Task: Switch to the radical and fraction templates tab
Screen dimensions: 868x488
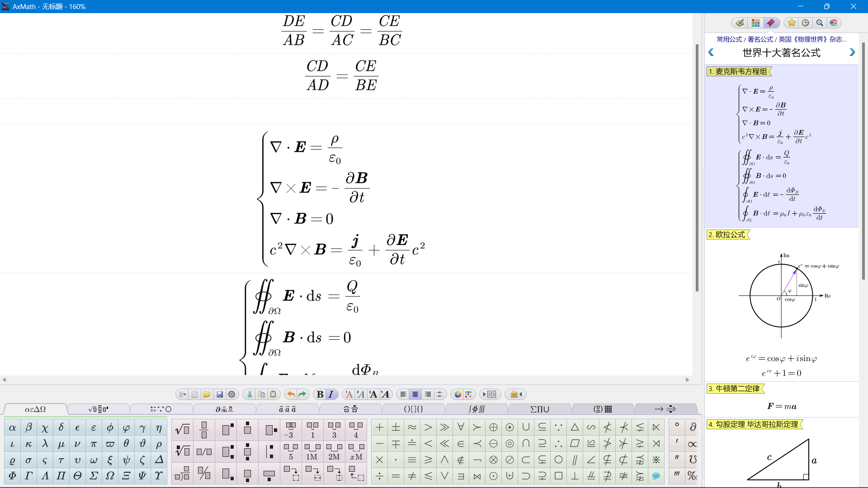Action: pos(98,409)
